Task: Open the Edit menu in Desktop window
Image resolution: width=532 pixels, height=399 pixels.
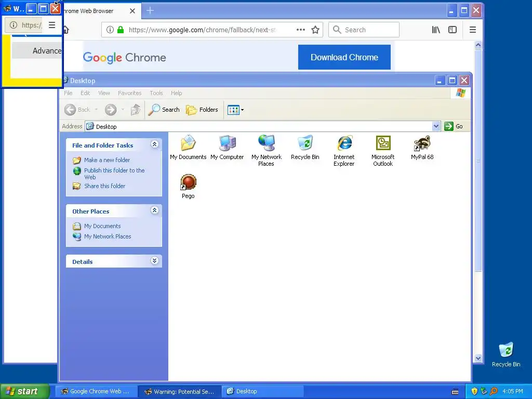Action: (x=85, y=93)
